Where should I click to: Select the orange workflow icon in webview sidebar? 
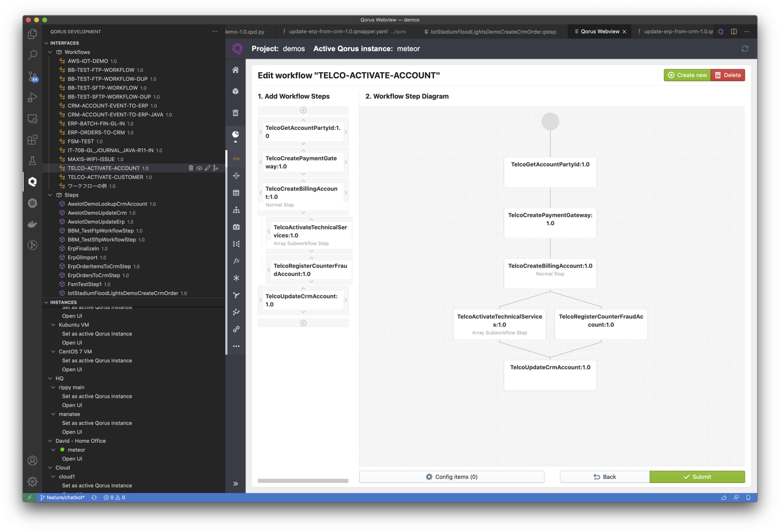[236, 159]
